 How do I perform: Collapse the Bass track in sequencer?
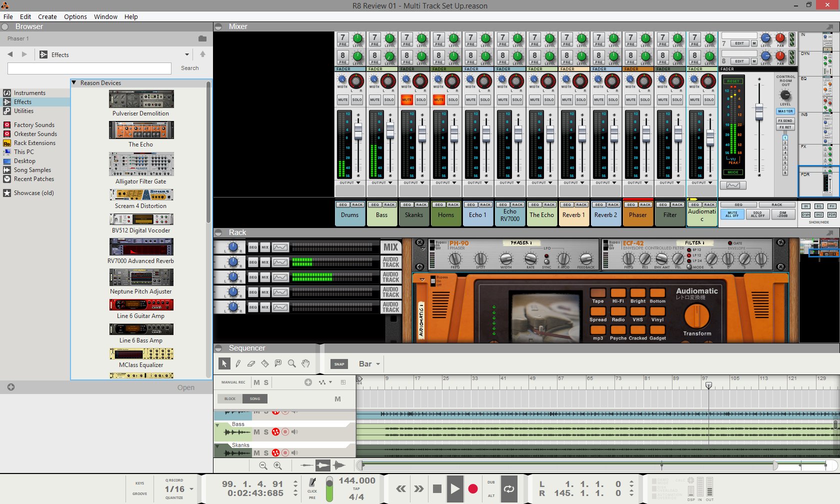pos(217,425)
